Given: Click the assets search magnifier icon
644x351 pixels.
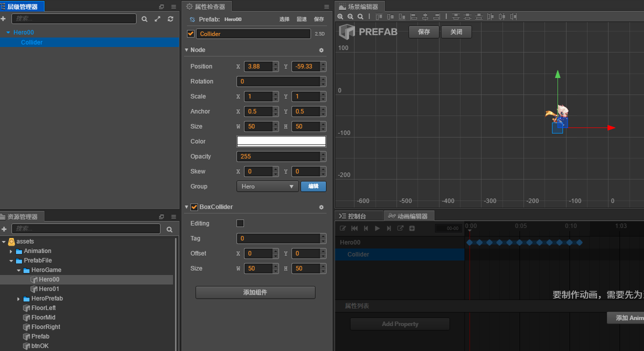Looking at the screenshot, I should click(x=169, y=229).
